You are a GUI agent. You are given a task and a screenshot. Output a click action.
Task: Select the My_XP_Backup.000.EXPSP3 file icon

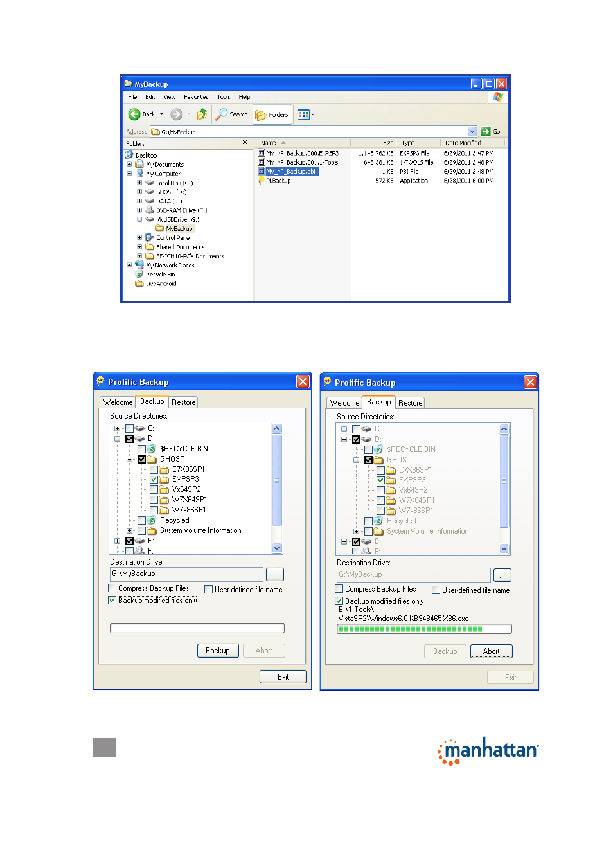pos(262,153)
